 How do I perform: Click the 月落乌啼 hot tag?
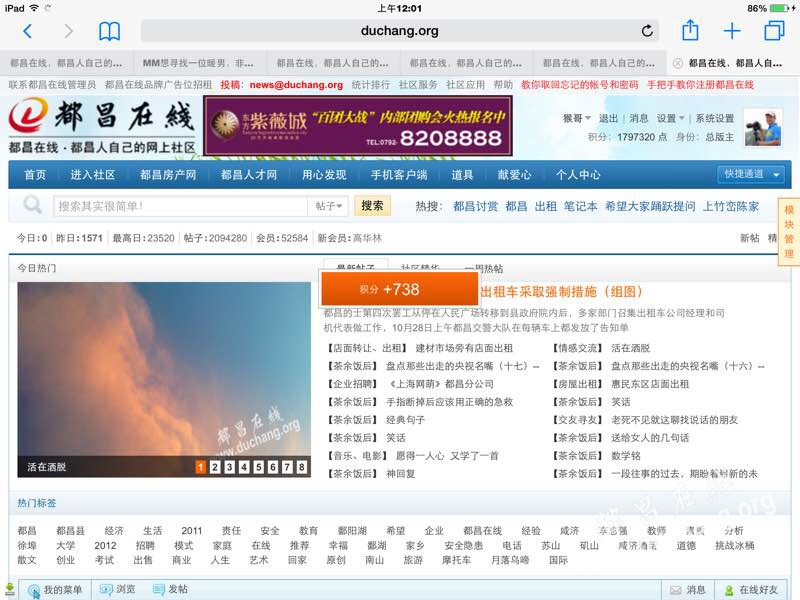coord(510,560)
